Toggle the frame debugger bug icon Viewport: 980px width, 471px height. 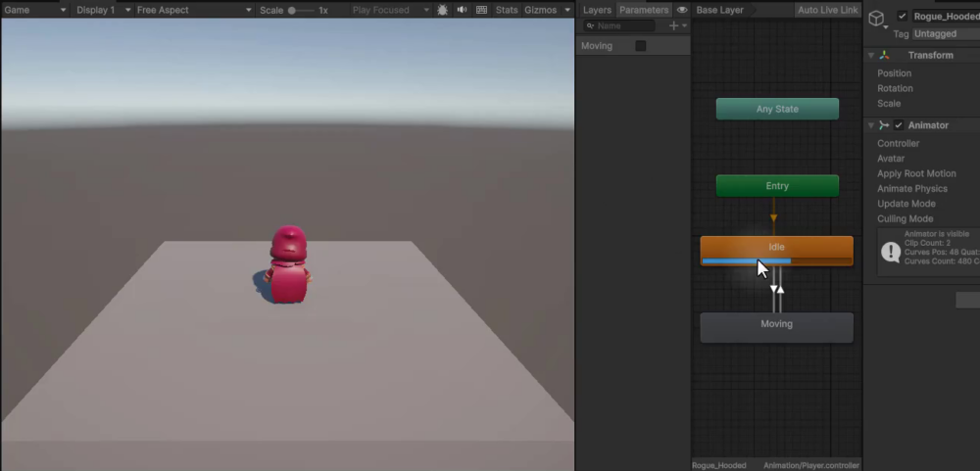click(x=443, y=10)
